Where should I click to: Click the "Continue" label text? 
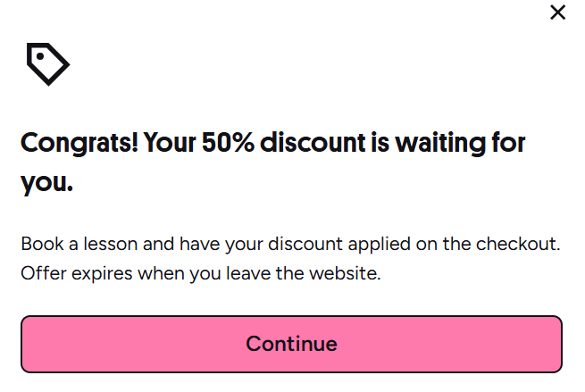tap(291, 344)
